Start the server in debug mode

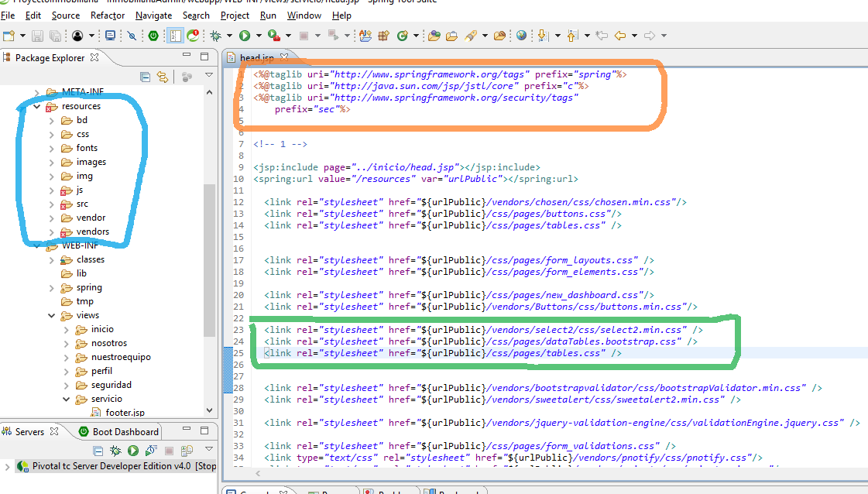pos(115,451)
